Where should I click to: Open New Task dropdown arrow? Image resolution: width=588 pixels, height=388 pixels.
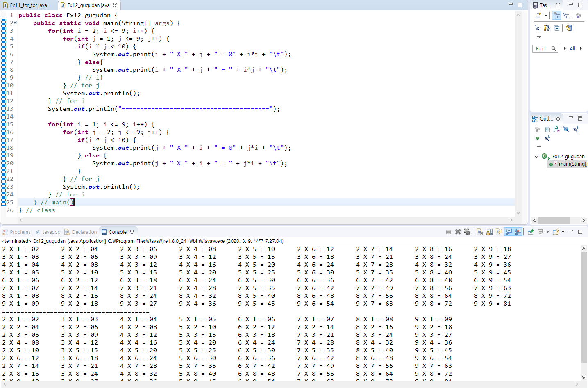pyautogui.click(x=545, y=16)
